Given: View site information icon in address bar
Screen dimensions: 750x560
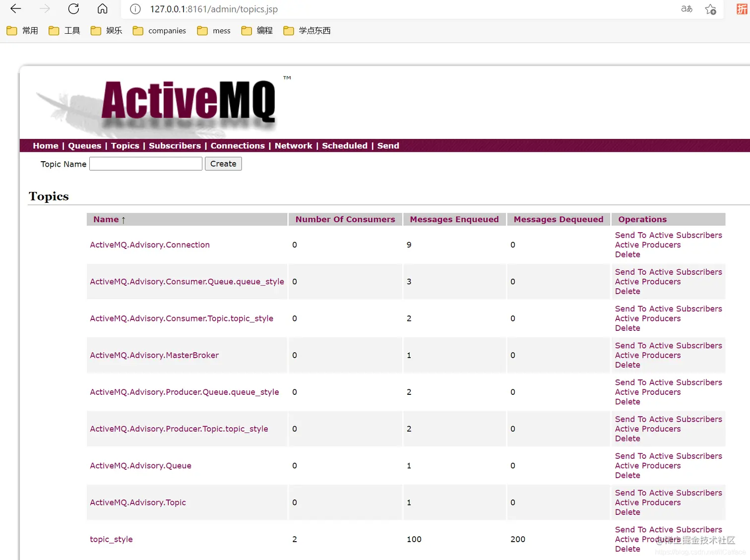Looking at the screenshot, I should (x=135, y=9).
